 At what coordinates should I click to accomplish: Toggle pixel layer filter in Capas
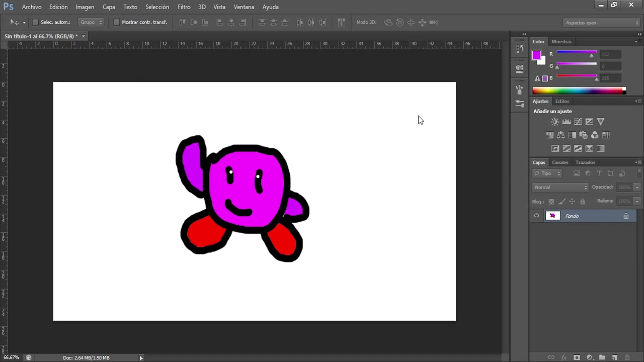pos(577,173)
